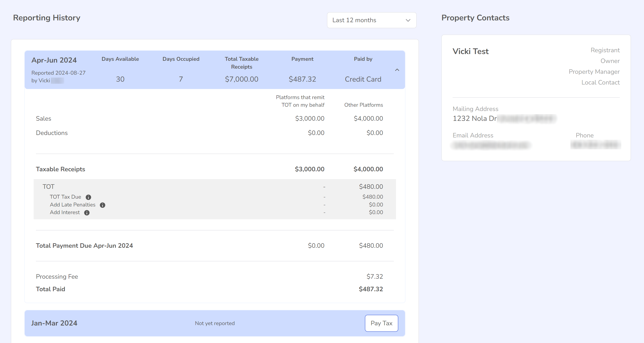644x343 pixels.
Task: Click the Email Address label
Action: click(x=473, y=135)
